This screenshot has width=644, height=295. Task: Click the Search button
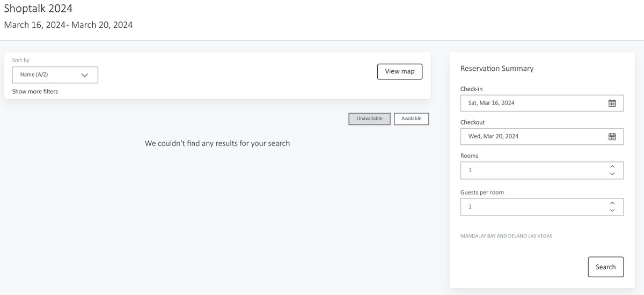(606, 267)
